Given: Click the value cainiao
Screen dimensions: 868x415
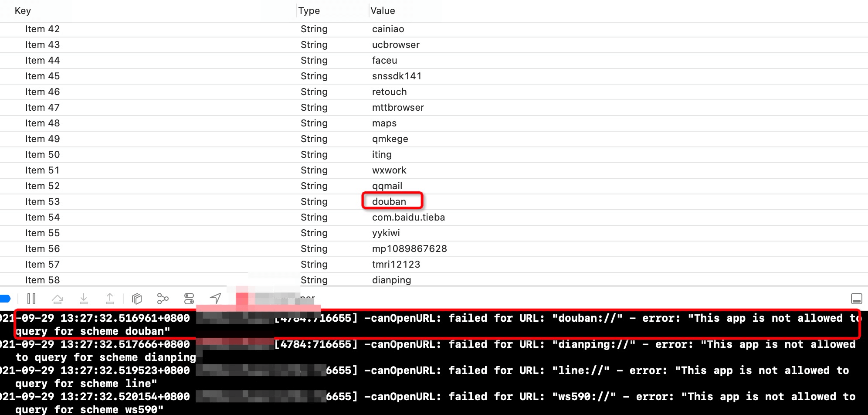Looking at the screenshot, I should [x=388, y=29].
